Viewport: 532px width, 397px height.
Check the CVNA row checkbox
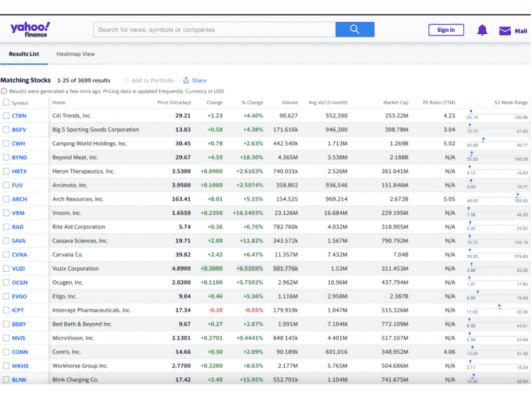[6, 255]
